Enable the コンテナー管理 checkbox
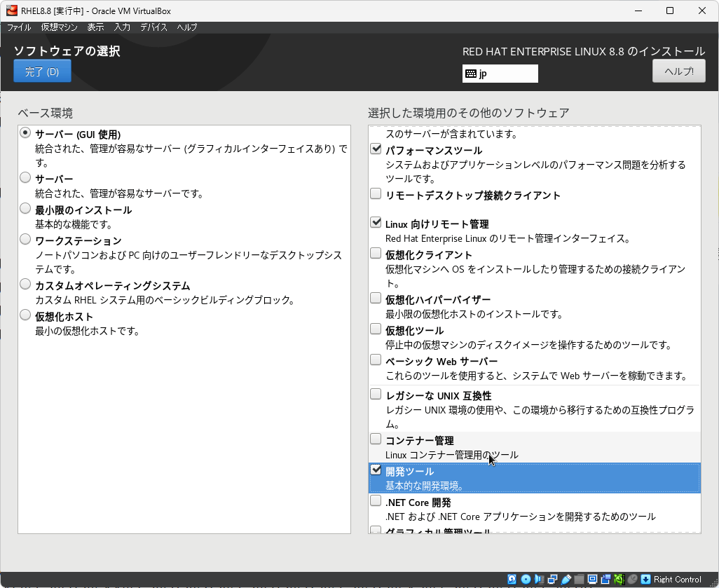The width and height of the screenshot is (719, 588). pos(376,439)
